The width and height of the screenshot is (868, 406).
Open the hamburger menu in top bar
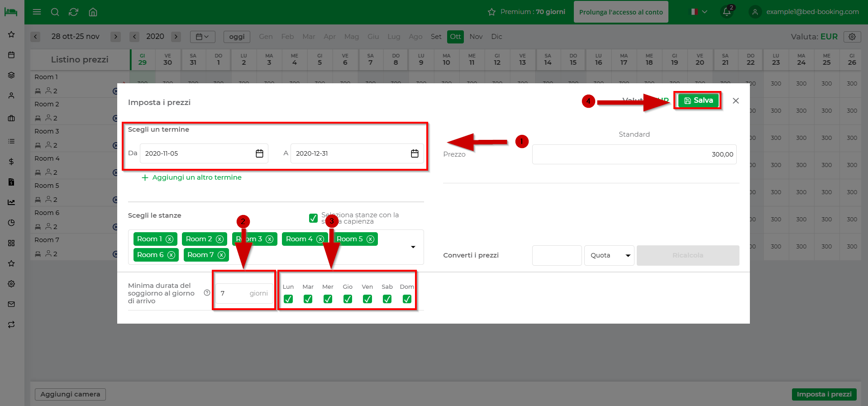pyautogui.click(x=37, y=12)
